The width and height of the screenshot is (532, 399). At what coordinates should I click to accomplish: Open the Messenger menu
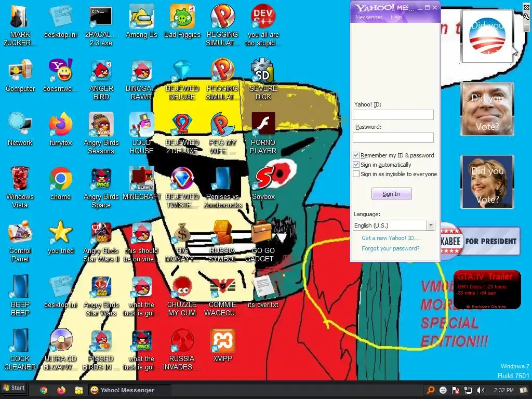[368, 17]
